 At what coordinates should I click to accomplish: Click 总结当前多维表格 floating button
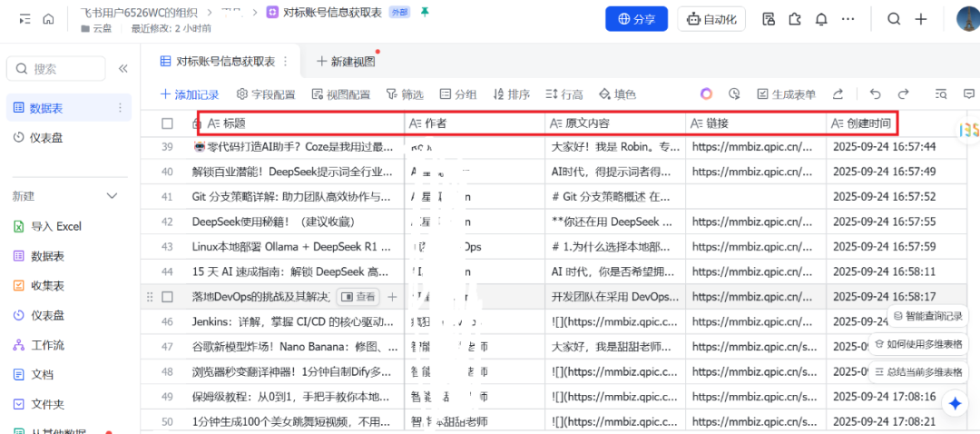(918, 372)
